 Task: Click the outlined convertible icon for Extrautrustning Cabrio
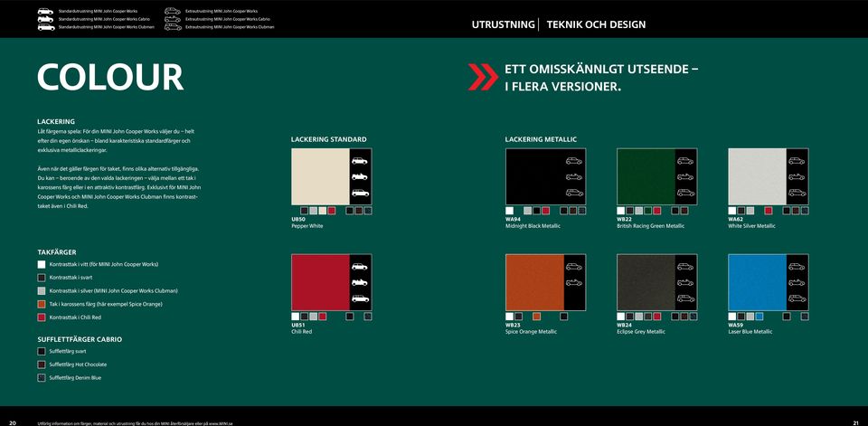tap(173, 19)
